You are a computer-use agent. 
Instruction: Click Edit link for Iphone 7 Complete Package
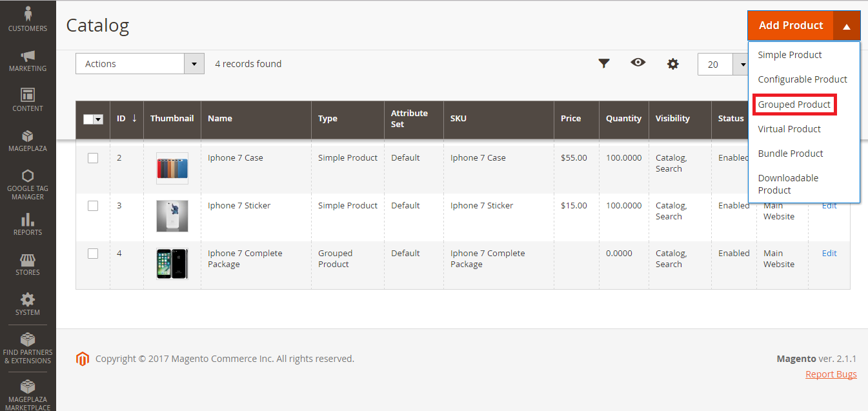point(829,254)
